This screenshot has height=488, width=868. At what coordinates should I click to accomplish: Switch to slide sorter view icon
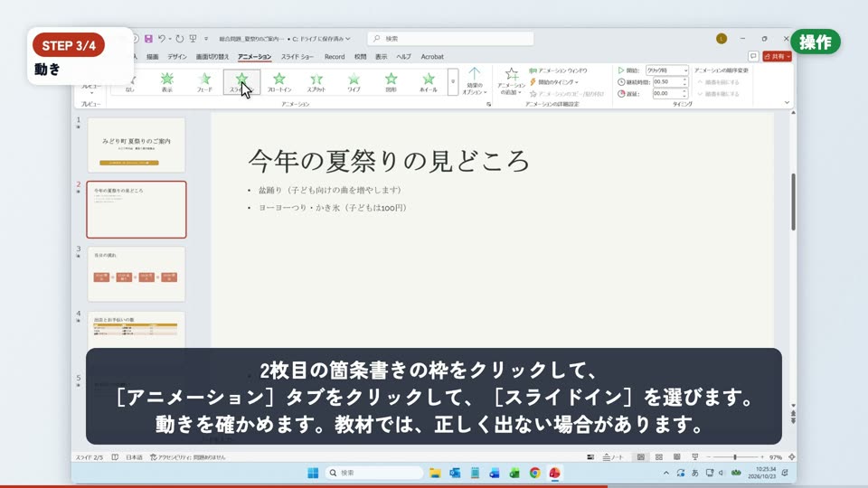click(659, 457)
